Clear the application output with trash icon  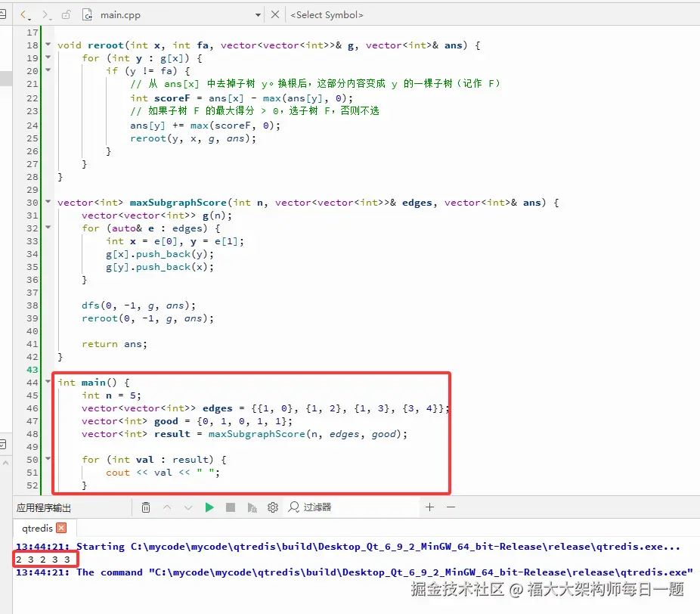[x=146, y=507]
